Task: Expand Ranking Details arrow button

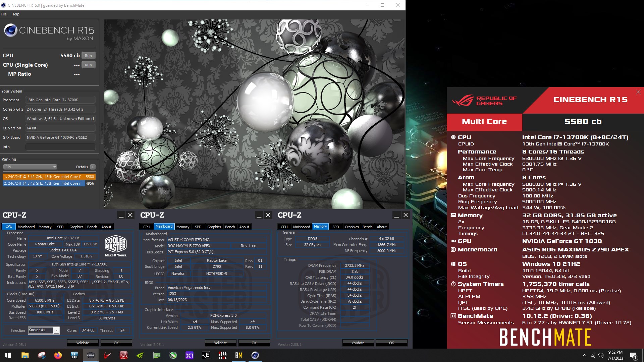Action: coord(93,167)
